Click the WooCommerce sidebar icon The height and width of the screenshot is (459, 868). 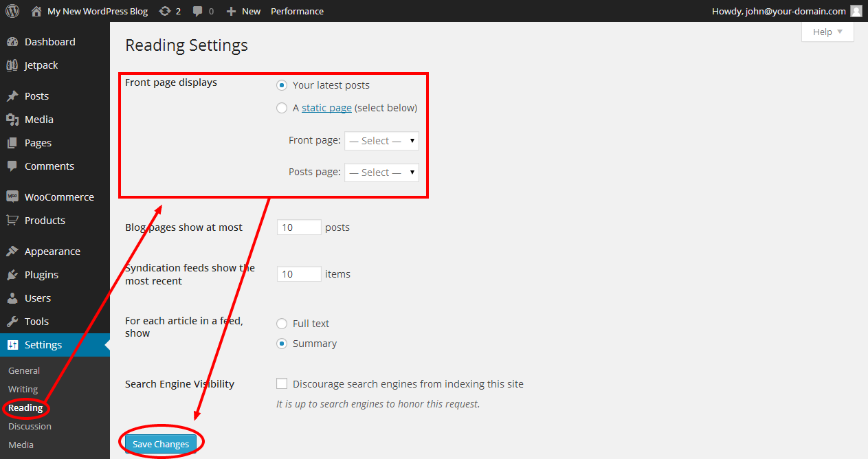click(15, 197)
